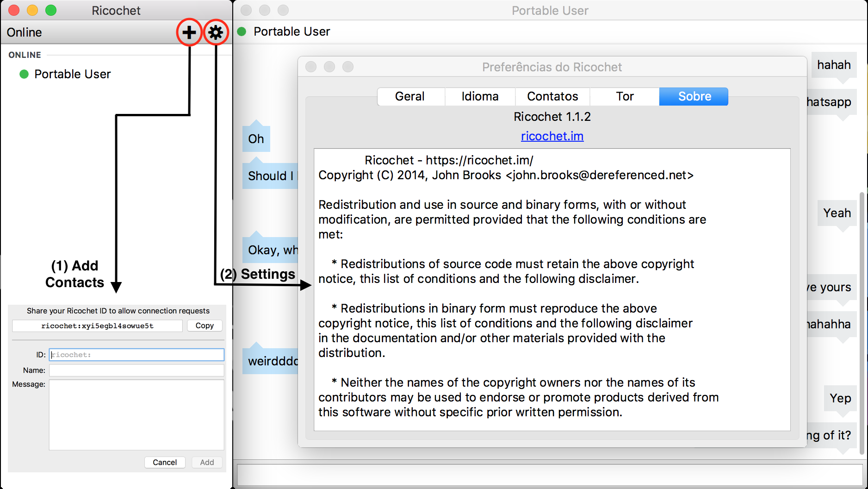Click the chat window vertical scrollbar

click(x=862, y=323)
